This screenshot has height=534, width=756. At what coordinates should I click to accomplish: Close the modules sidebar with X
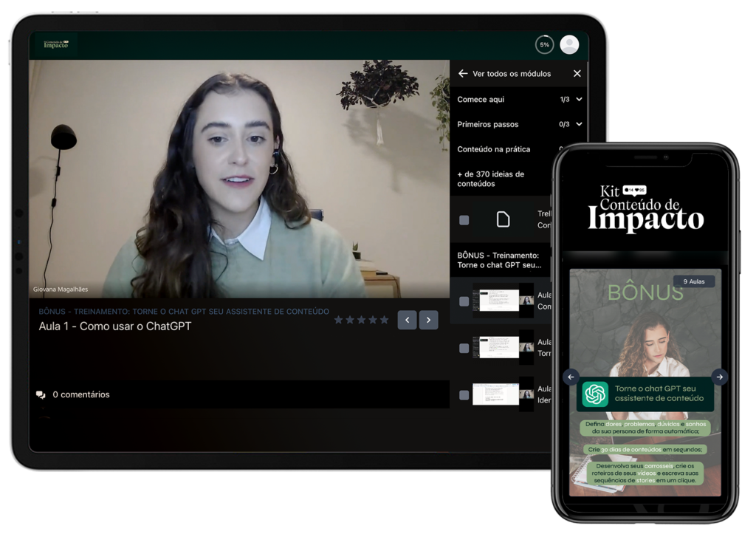[577, 74]
